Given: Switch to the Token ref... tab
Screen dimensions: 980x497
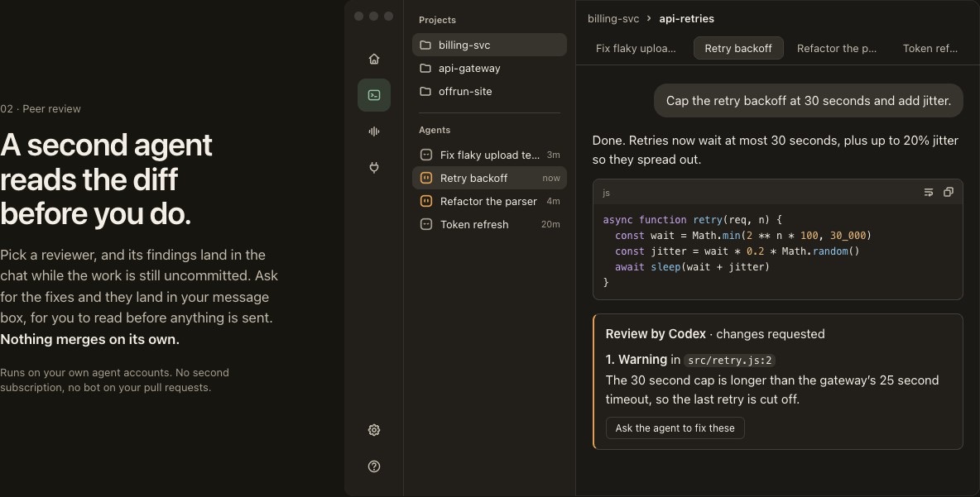Looking at the screenshot, I should [930, 48].
